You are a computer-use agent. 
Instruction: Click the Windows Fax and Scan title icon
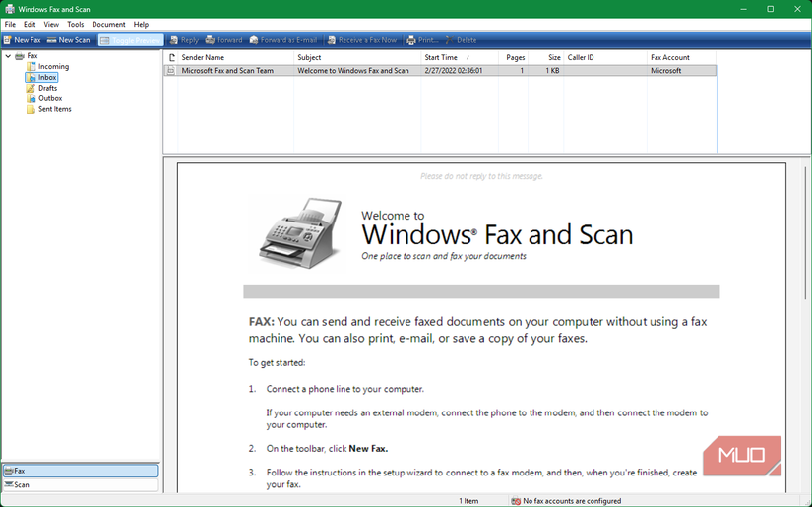[x=9, y=9]
